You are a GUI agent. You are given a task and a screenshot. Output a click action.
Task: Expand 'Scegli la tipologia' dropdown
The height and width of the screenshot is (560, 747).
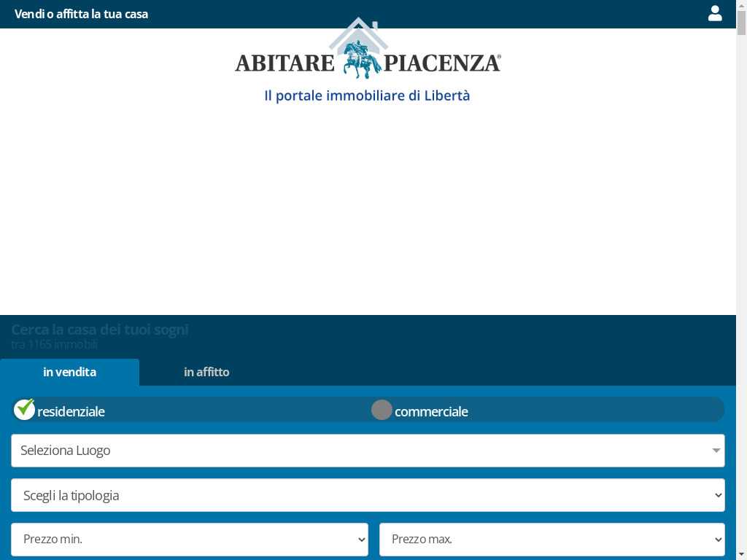[368, 495]
